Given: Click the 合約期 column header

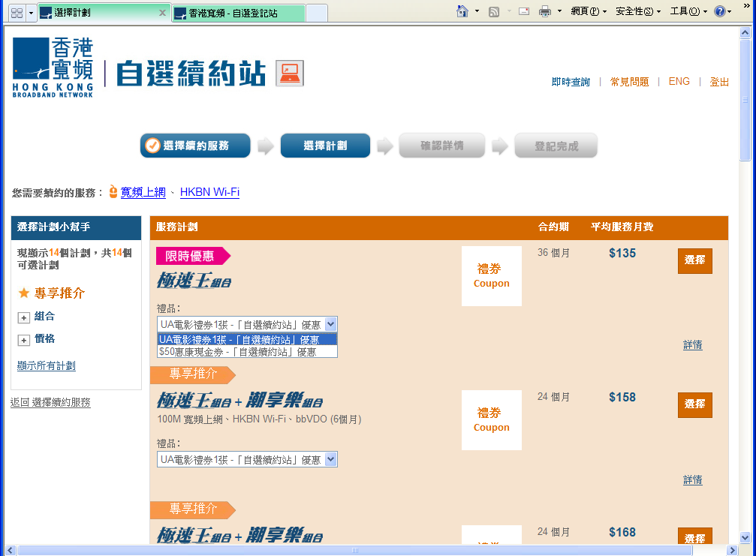Looking at the screenshot, I should pos(553,227).
